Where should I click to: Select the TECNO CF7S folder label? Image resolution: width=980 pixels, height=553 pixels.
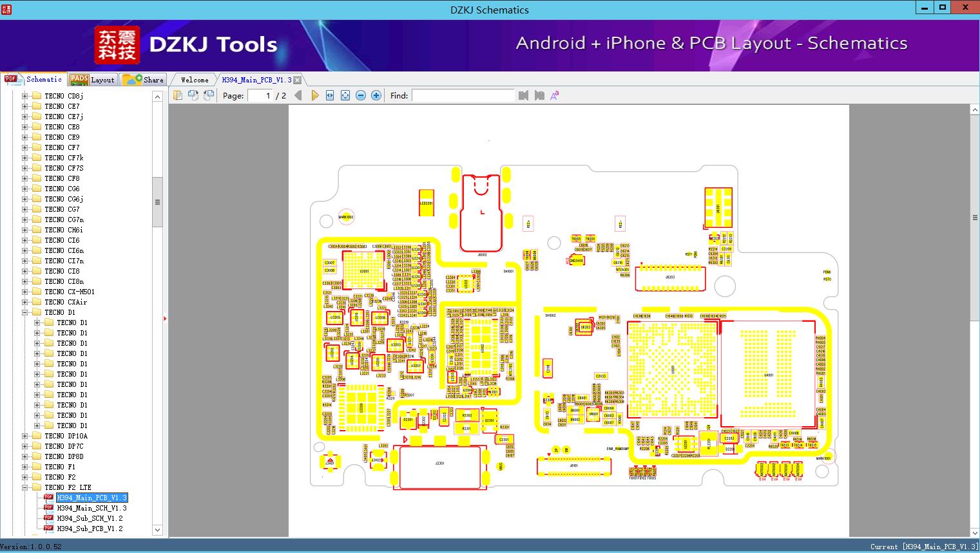(64, 168)
